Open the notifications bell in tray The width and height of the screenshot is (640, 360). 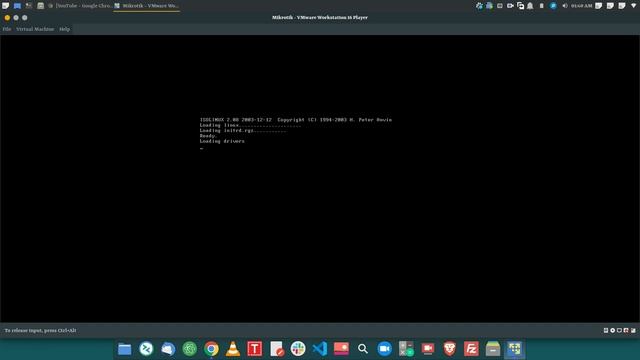(530, 6)
